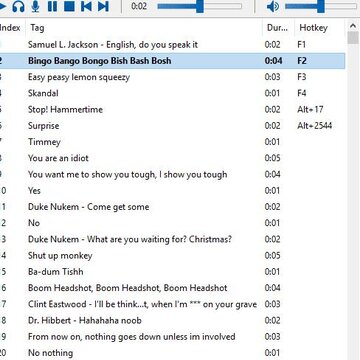The image size is (360, 360).
Task: Click the F1 hotkey cell
Action: (x=301, y=45)
